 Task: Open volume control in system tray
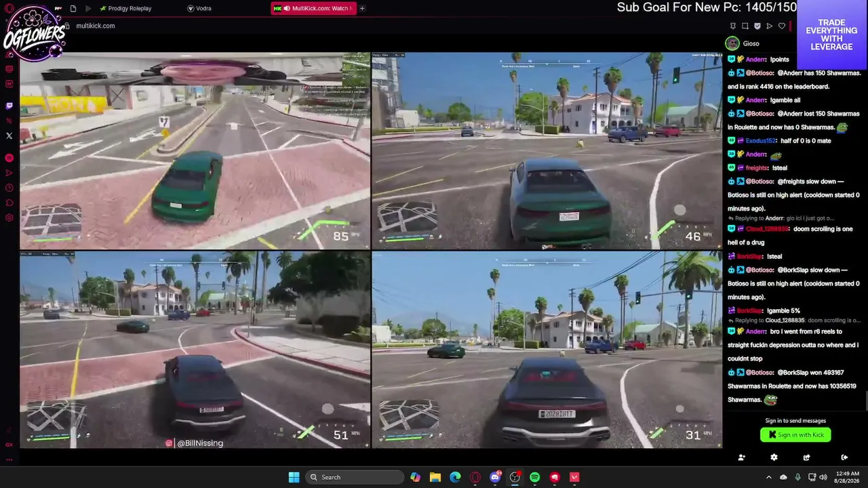tap(823, 477)
